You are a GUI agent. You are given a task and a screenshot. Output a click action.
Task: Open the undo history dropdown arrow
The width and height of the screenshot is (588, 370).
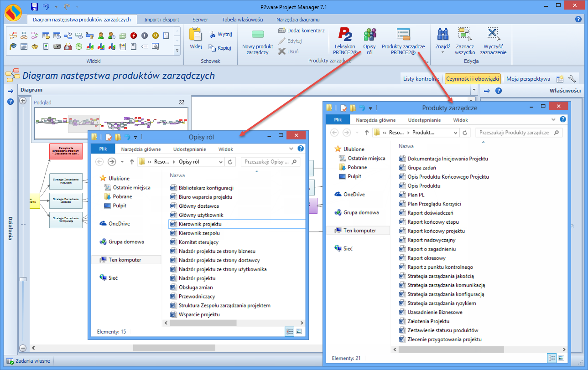[x=56, y=7]
